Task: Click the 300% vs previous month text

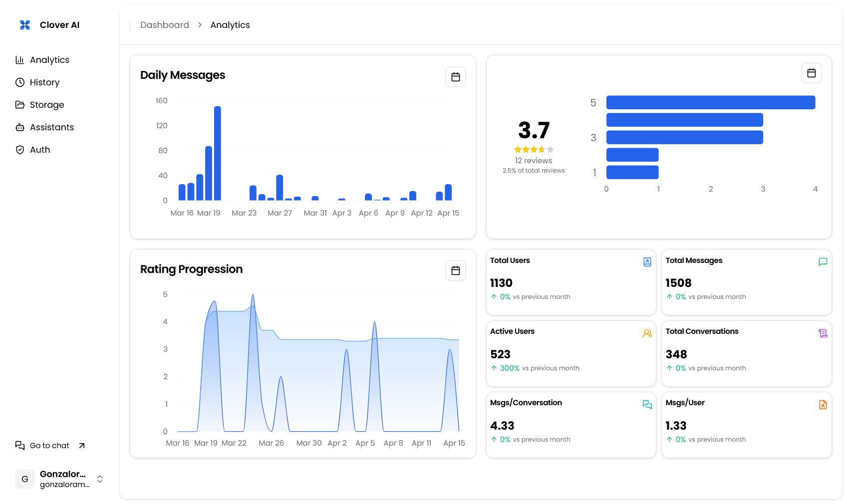Action: pos(540,368)
